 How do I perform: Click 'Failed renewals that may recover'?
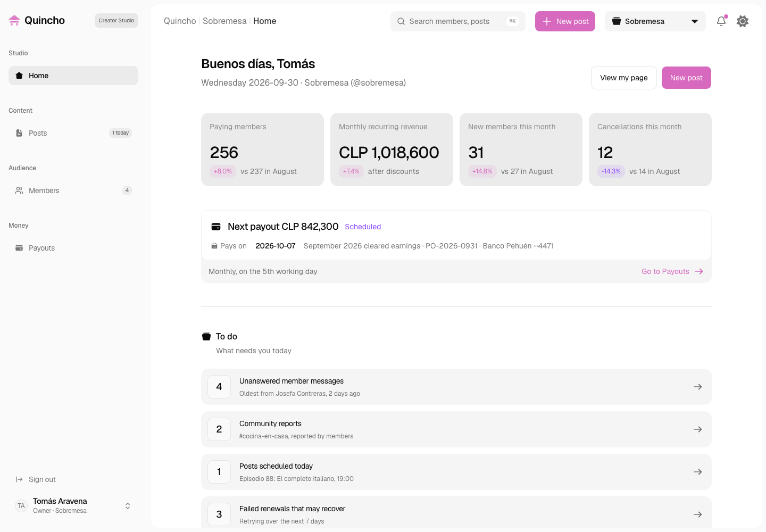pos(292,509)
